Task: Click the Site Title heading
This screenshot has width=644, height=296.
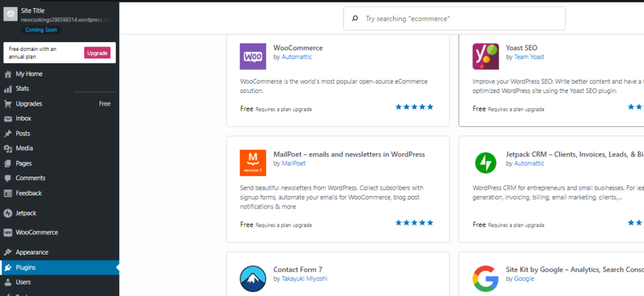Action: [33, 11]
